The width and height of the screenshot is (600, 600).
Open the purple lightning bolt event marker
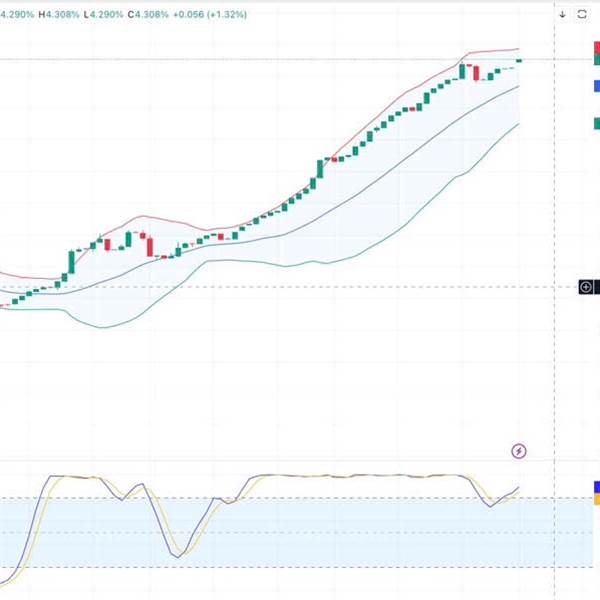[x=519, y=451]
